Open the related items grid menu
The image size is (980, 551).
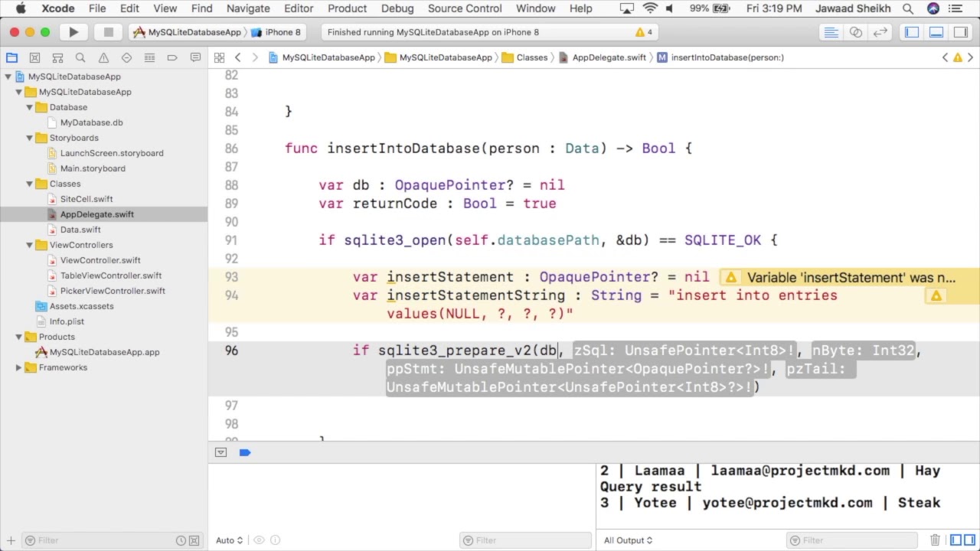pyautogui.click(x=219, y=57)
